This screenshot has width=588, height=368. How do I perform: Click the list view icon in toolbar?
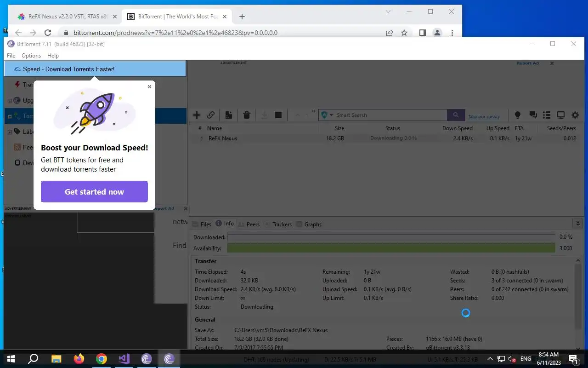tap(547, 115)
